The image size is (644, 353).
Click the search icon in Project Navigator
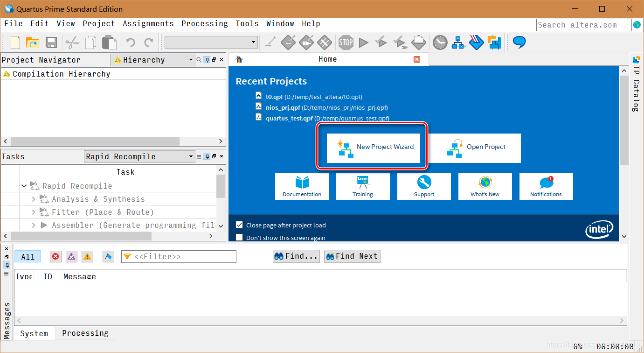point(199,60)
